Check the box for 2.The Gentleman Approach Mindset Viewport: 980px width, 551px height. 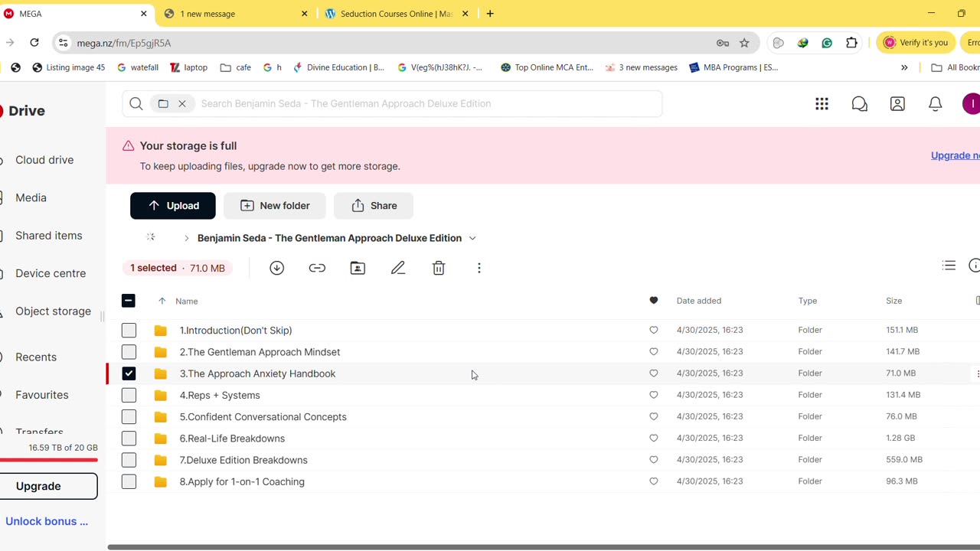tap(129, 352)
